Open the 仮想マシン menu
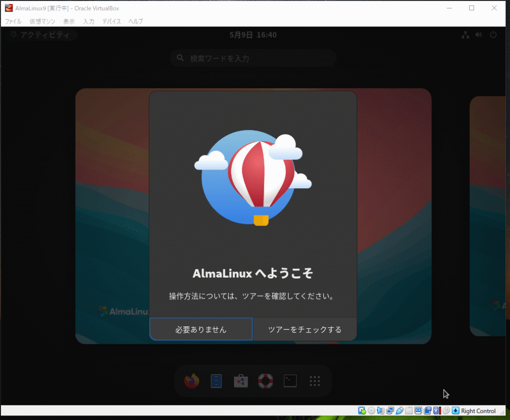510x420 pixels. 42,21
